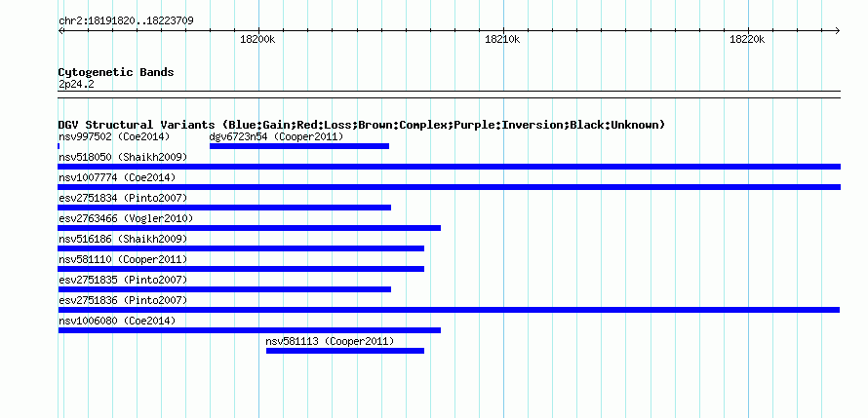Click the dgv6723n54 (Cooper2011) variant label

[x=276, y=136]
